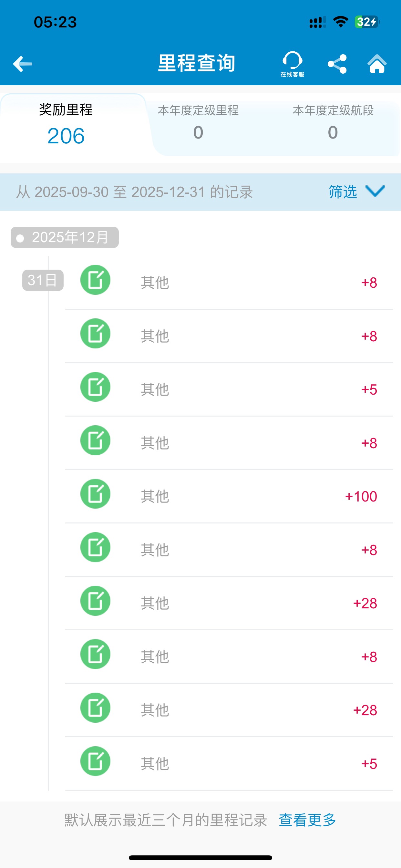Open the 筛选 filter options
Viewport: 401px width, 868px height.
[x=343, y=192]
